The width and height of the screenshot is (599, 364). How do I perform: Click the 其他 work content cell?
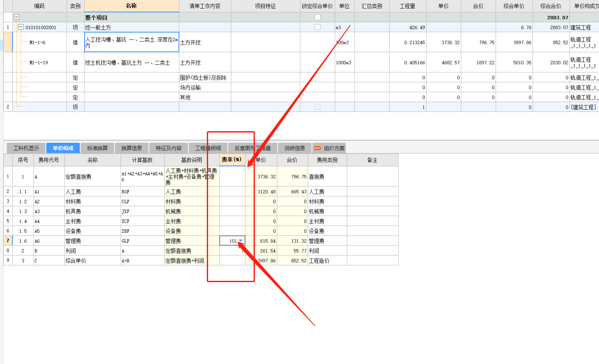[x=205, y=97]
